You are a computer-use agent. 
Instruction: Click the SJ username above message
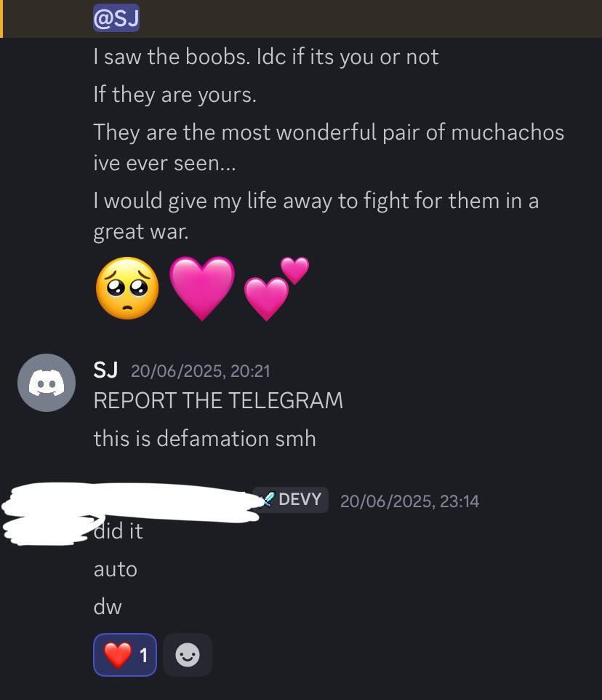(105, 370)
